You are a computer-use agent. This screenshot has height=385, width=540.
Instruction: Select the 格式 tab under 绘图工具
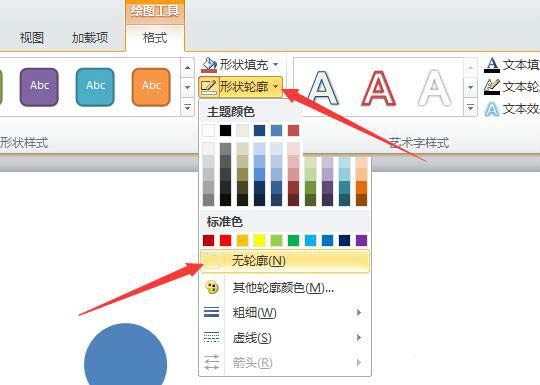(155, 38)
